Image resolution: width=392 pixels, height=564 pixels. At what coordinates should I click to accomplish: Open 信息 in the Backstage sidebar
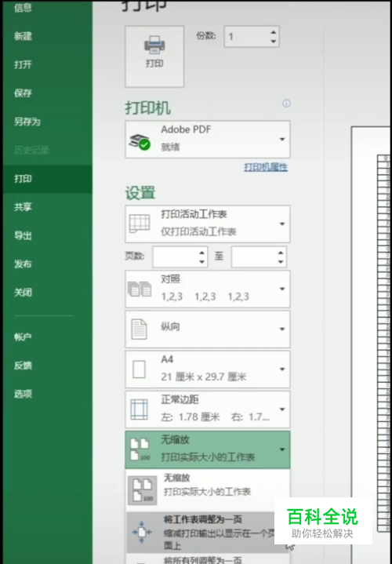tap(23, 8)
